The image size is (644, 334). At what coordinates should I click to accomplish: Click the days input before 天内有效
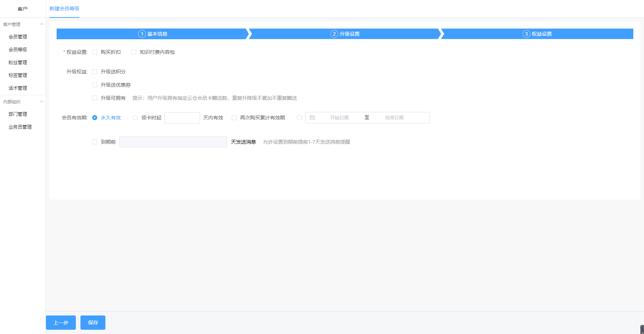(x=182, y=118)
